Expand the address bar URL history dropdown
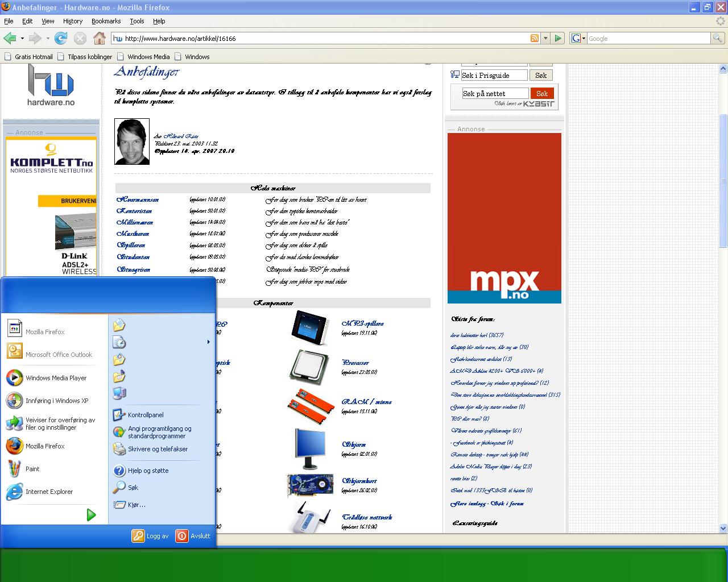This screenshot has height=582, width=728. (x=545, y=38)
